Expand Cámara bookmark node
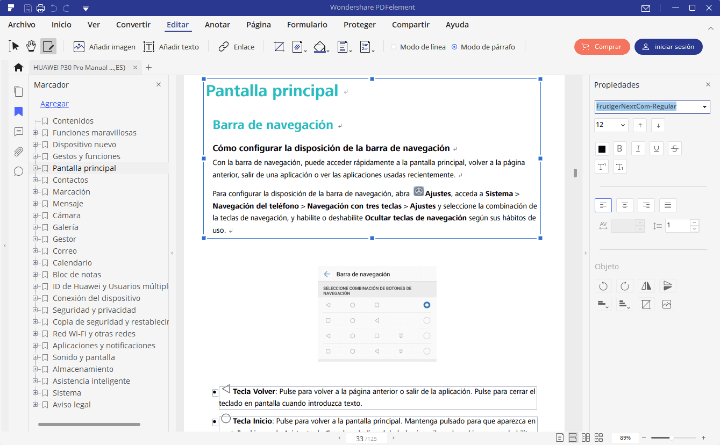Screen dimensions: 720x445 [x=35, y=215]
